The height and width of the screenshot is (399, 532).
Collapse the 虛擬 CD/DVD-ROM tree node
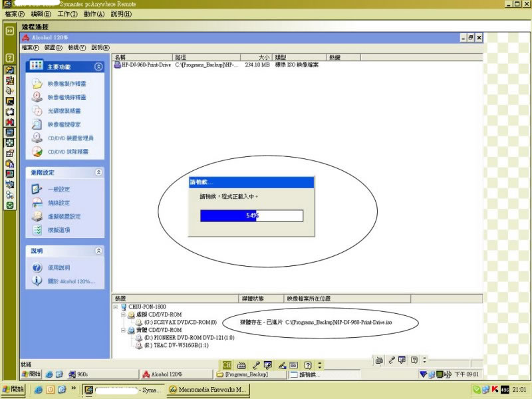point(124,315)
